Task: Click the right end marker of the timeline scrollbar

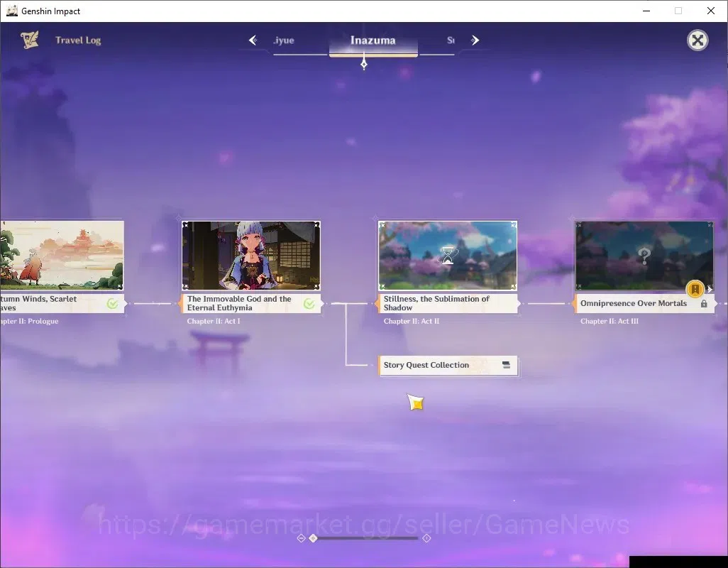Action: click(426, 537)
